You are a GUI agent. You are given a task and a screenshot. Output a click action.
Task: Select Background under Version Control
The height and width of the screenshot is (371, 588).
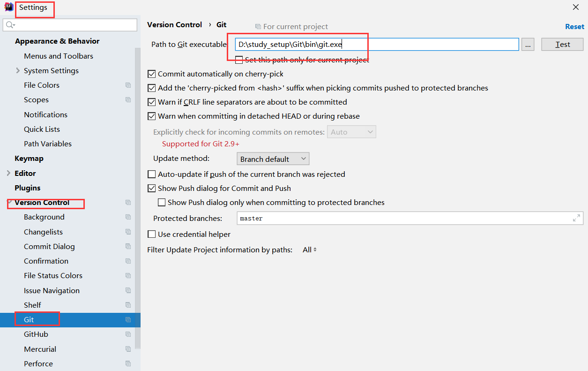pos(44,217)
